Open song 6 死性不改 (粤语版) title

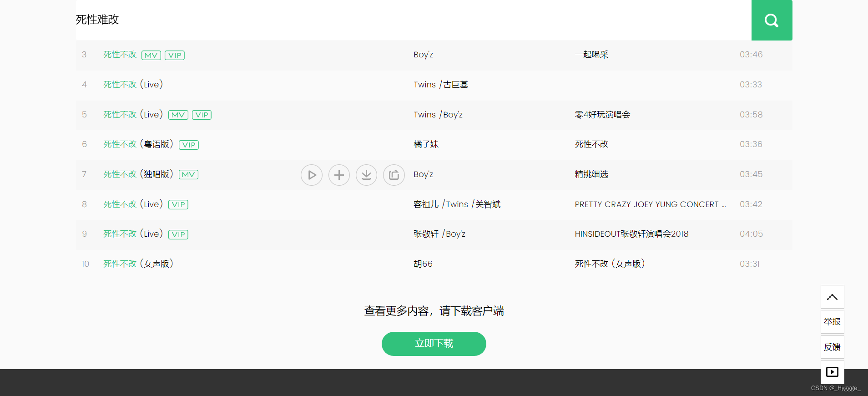coord(138,144)
